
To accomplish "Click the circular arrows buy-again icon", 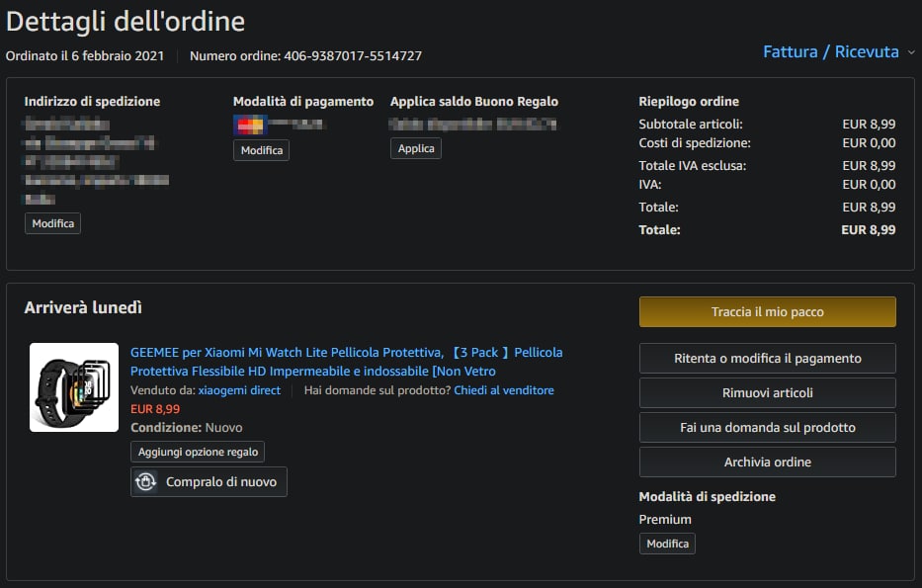I will (x=147, y=482).
